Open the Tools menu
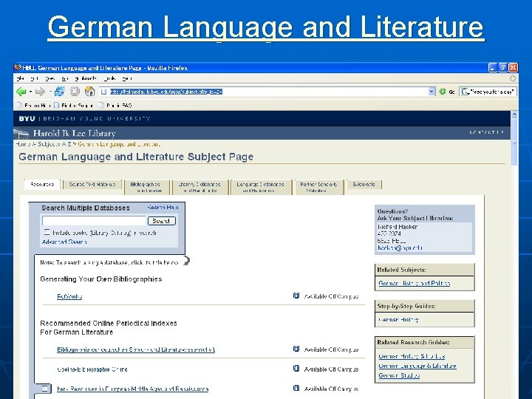This screenshot has height=399, width=532. (x=110, y=78)
